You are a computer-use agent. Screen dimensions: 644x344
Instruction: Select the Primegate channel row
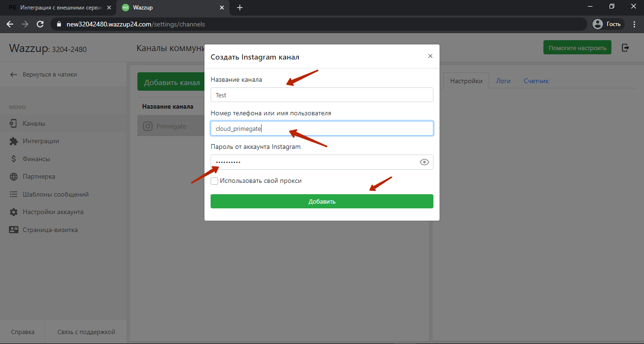(170, 126)
